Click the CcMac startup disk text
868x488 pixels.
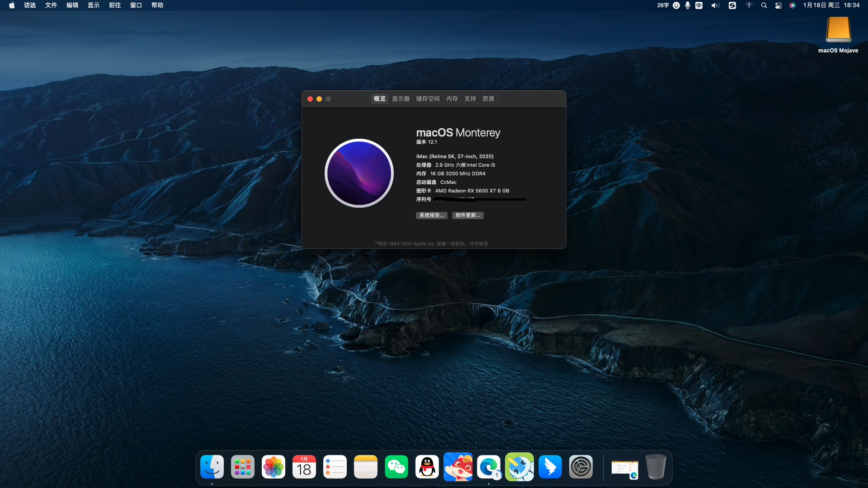[x=448, y=182]
